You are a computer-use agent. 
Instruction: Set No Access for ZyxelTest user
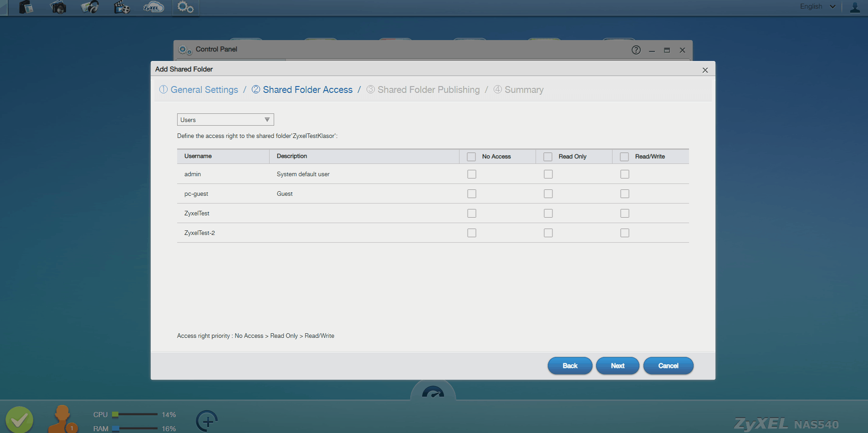coord(472,214)
